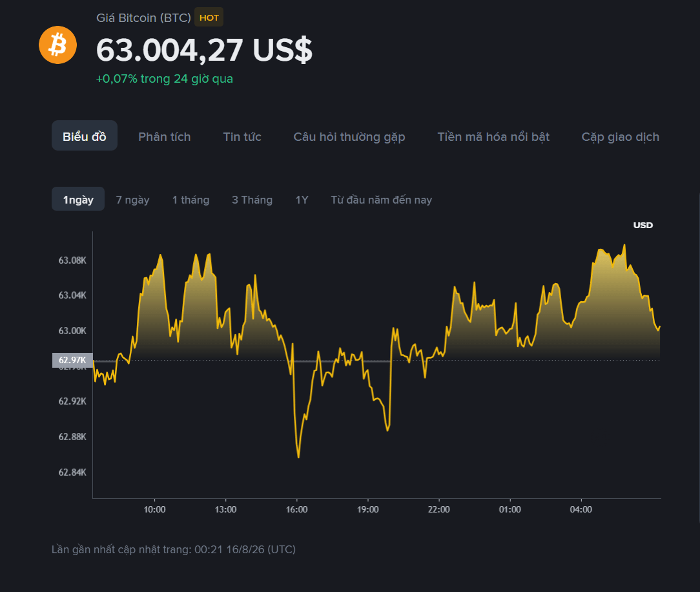Click the chart's lowest dip near 16:00
Screen dimensions: 700x592
(298, 457)
